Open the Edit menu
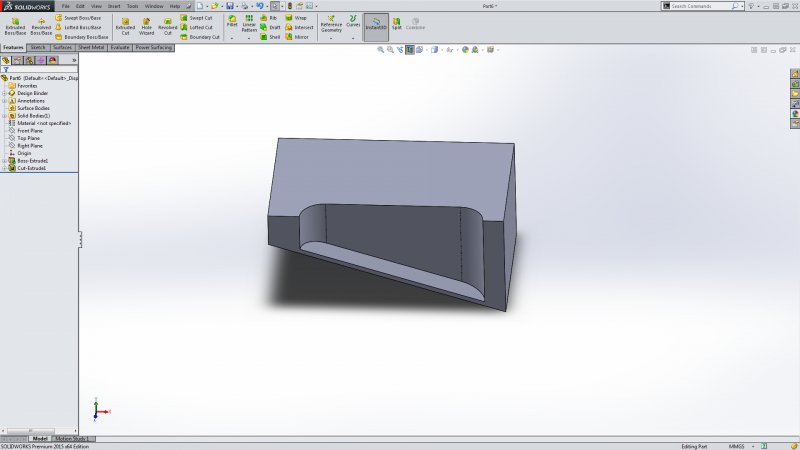 pos(80,6)
